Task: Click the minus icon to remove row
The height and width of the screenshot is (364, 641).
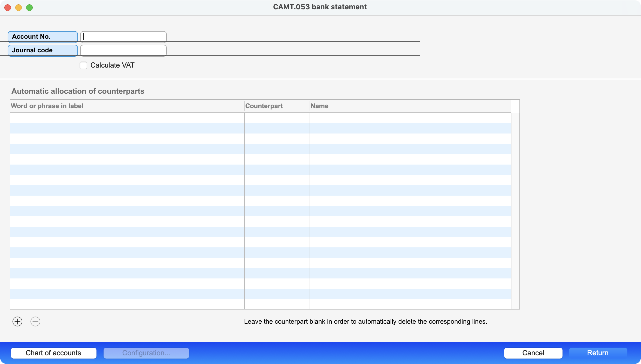Action: tap(35, 321)
